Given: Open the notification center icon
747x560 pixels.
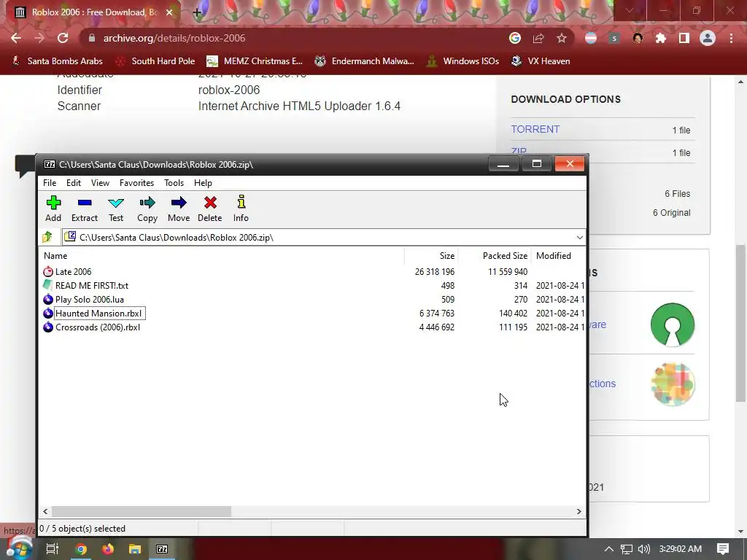Looking at the screenshot, I should [723, 549].
